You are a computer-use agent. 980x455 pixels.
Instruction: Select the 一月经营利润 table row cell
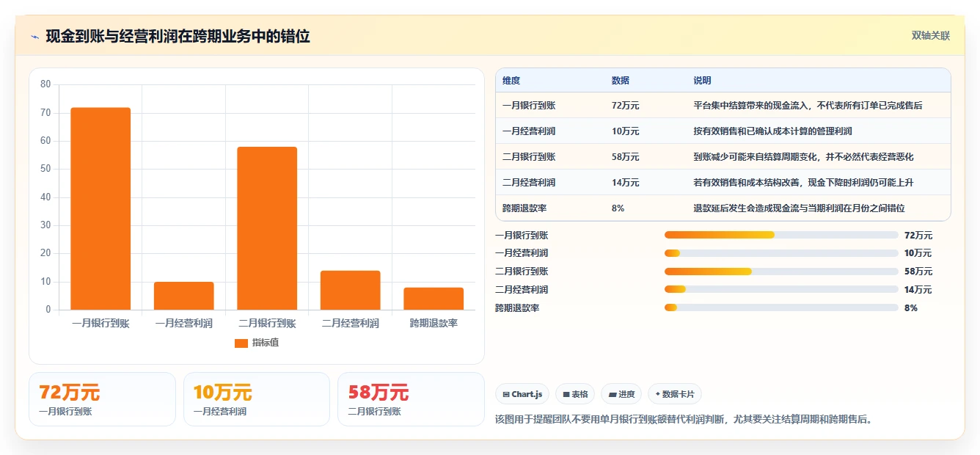(x=529, y=131)
